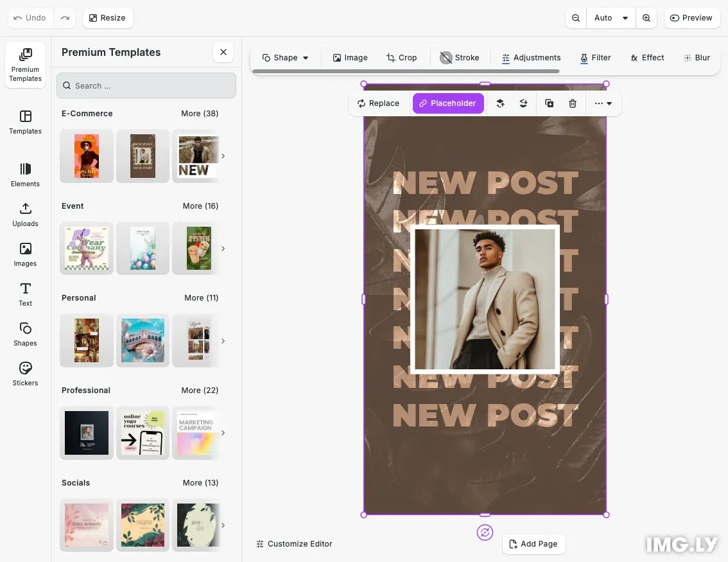Screen dimensions: 728x562
Task: Open the Blur options
Action: (697, 58)
